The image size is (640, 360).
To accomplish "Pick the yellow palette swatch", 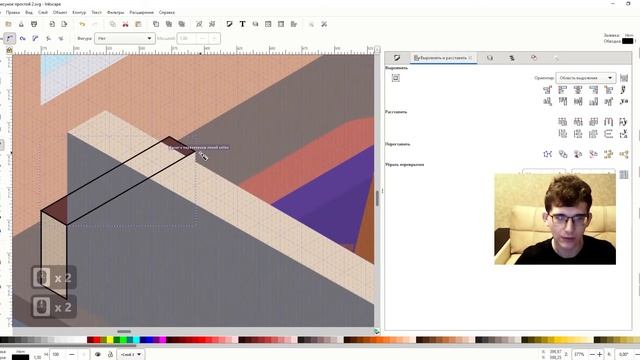I will (x=110, y=340).
